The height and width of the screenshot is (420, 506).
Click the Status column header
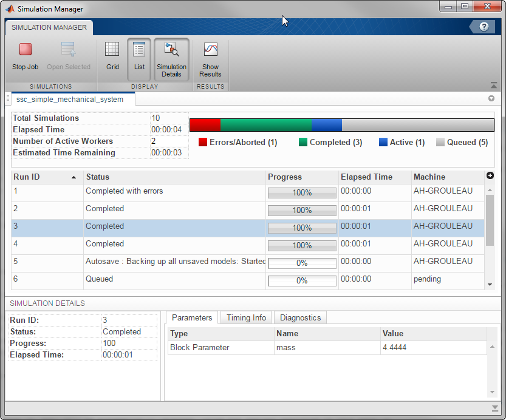tap(174, 177)
